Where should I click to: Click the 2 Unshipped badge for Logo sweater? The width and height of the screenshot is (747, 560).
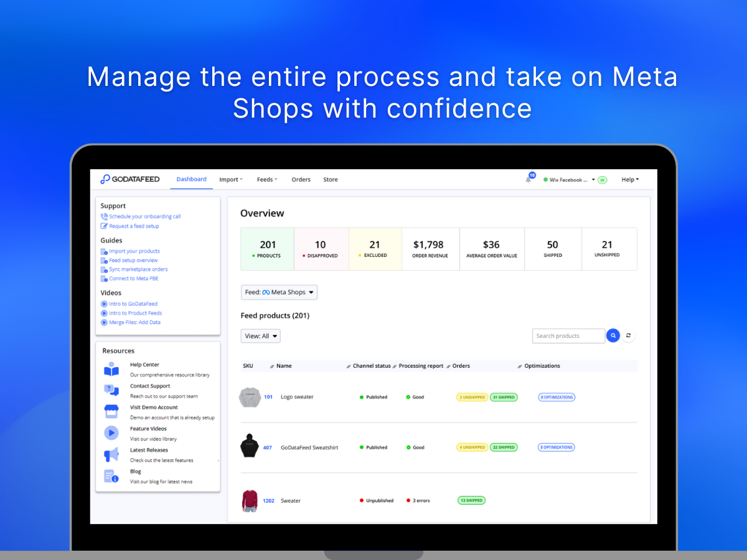coord(472,397)
